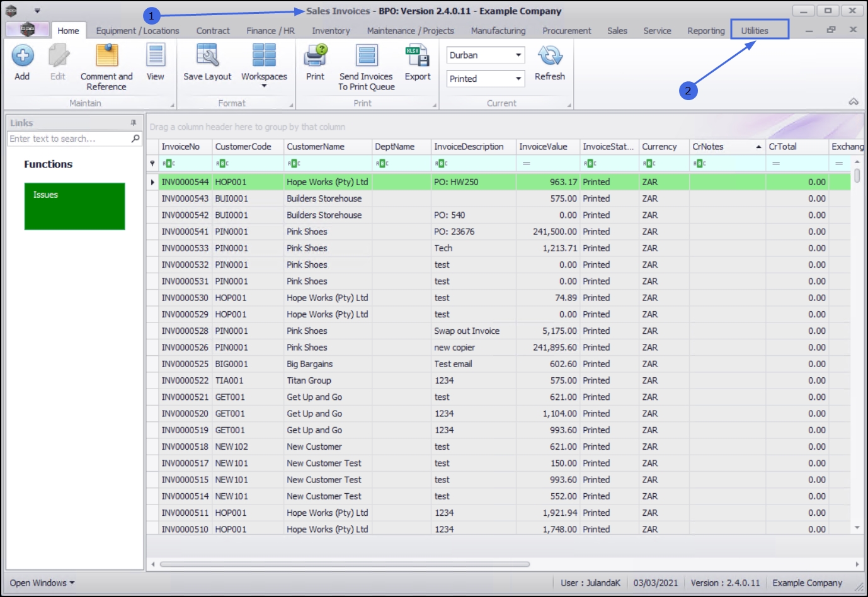Screen dimensions: 868x597
Task: Switch to the Utilities tab
Action: tap(754, 31)
